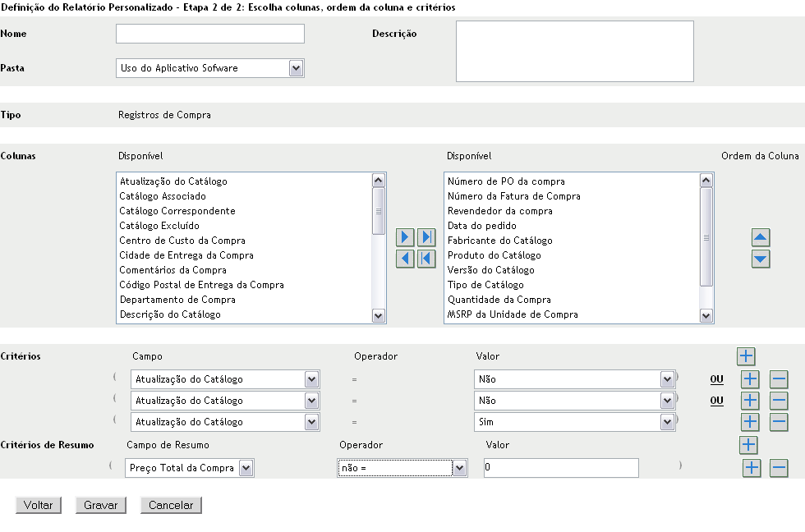
Task: Click the move all columns right arrow
Action: pyautogui.click(x=425, y=238)
